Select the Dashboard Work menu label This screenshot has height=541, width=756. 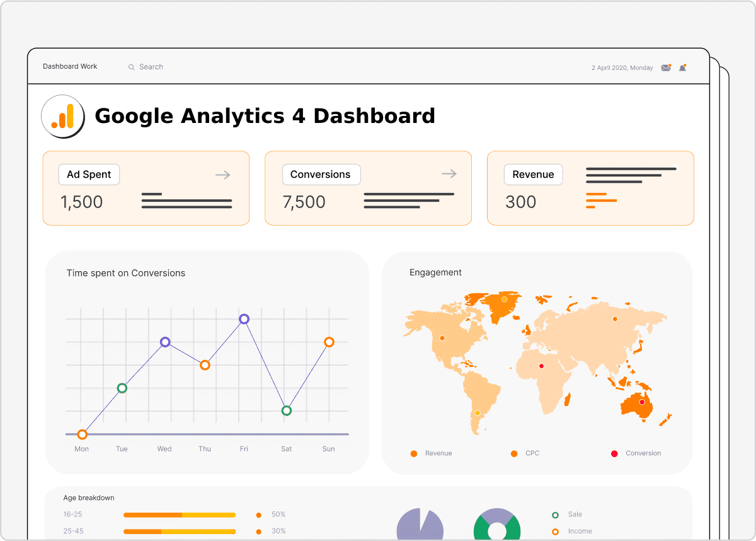click(x=69, y=66)
